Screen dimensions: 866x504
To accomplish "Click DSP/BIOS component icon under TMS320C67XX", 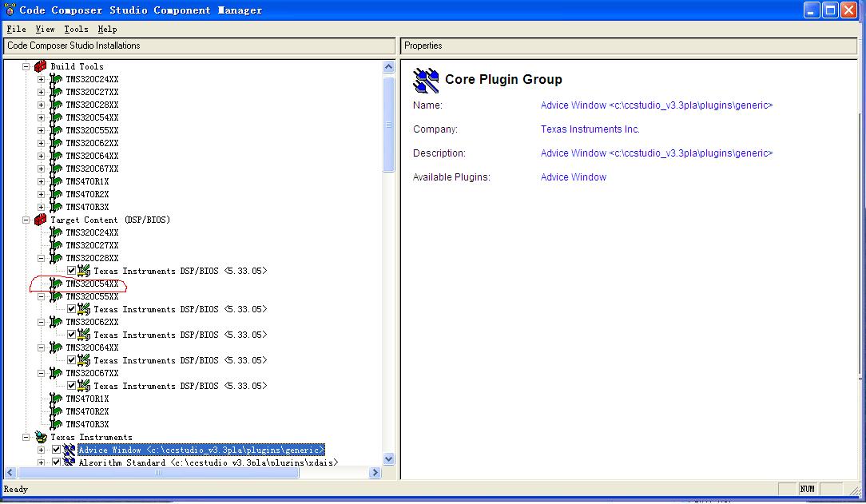I will pyautogui.click(x=84, y=386).
